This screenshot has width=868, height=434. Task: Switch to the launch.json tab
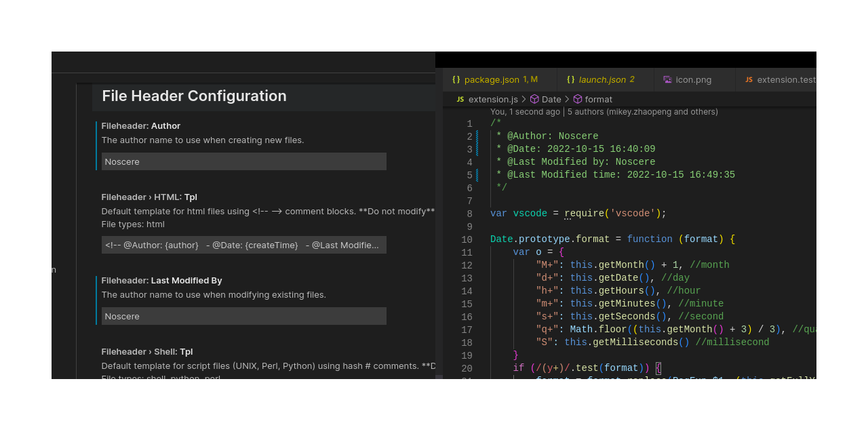[x=600, y=79]
